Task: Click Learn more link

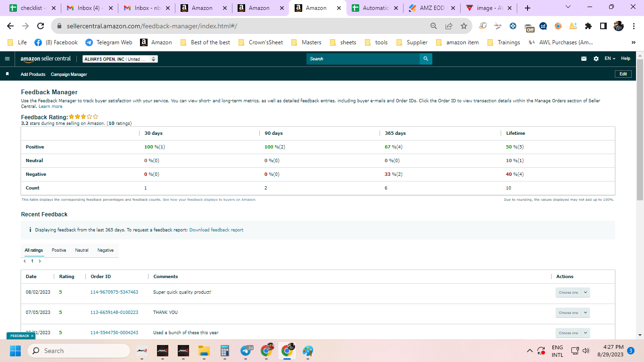Action: click(x=50, y=107)
